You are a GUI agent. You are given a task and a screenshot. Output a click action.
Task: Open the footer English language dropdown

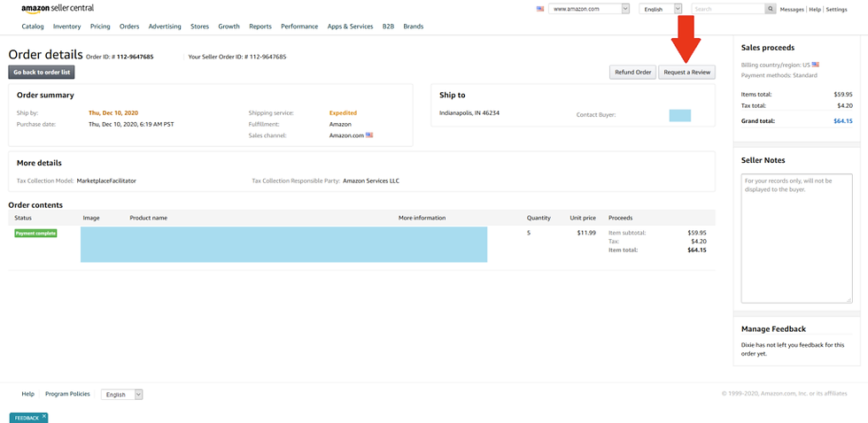122,395
